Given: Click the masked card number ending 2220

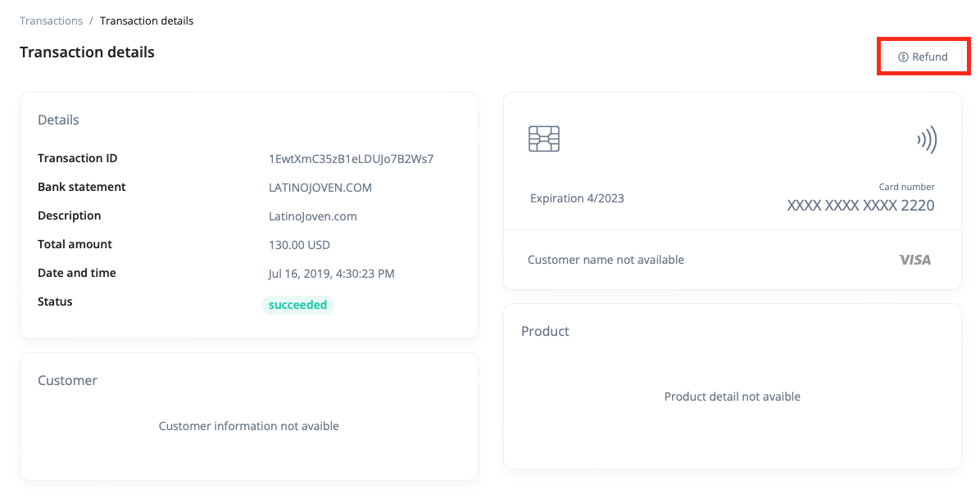Looking at the screenshot, I should (x=860, y=206).
